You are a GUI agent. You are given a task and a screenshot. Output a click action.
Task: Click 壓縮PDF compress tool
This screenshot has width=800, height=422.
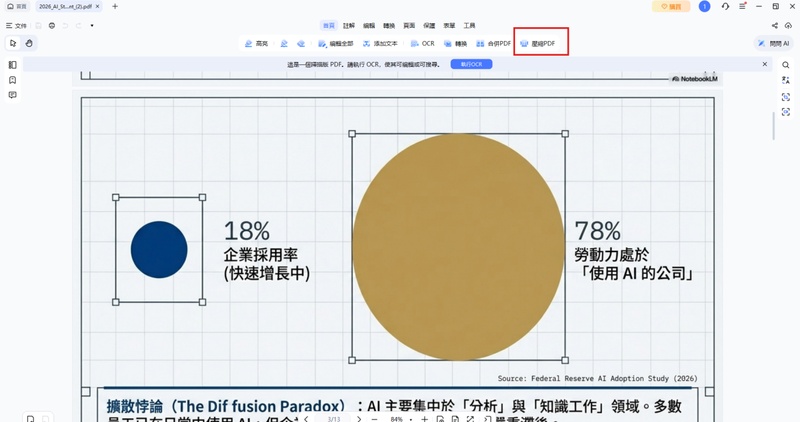538,44
